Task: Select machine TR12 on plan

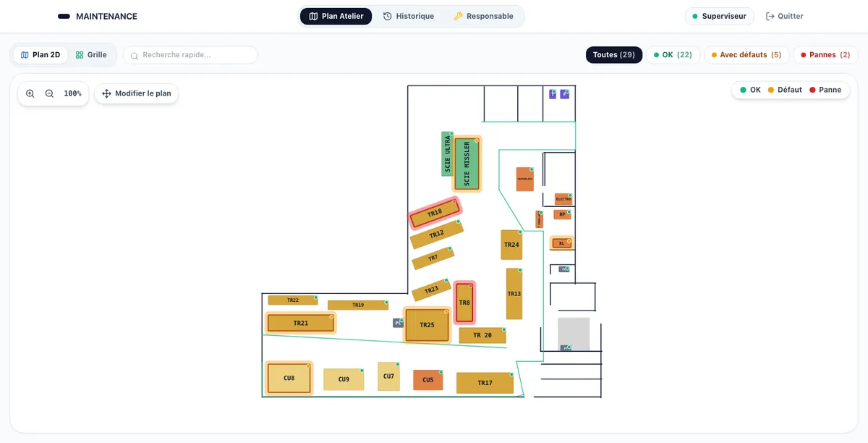Action: coord(436,235)
